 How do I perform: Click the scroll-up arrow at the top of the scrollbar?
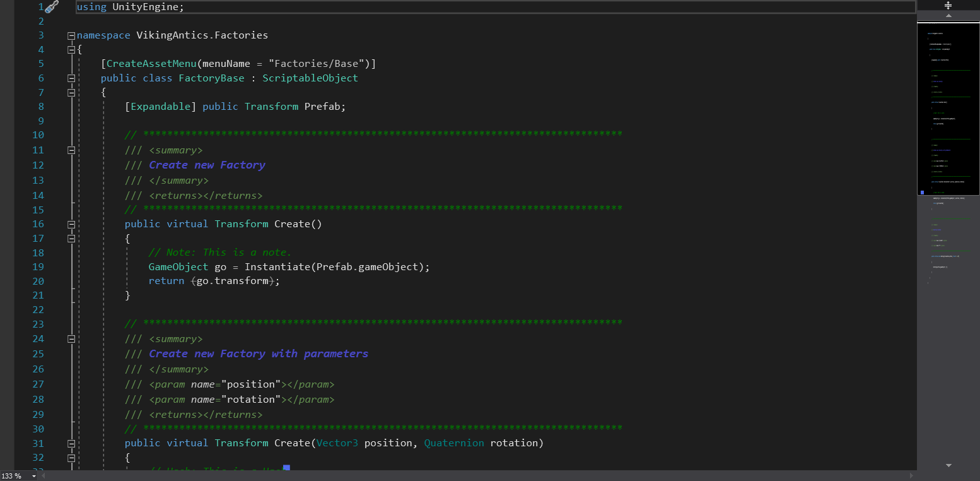tap(948, 16)
